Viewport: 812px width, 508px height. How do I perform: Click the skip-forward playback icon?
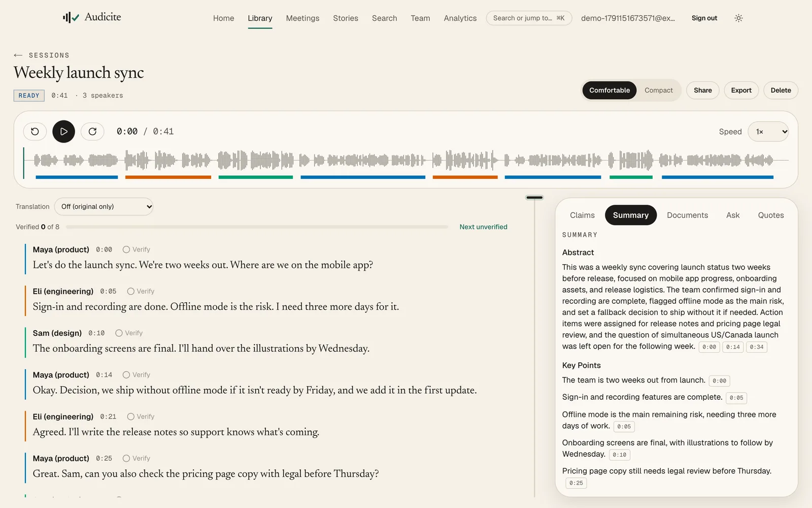[92, 132]
